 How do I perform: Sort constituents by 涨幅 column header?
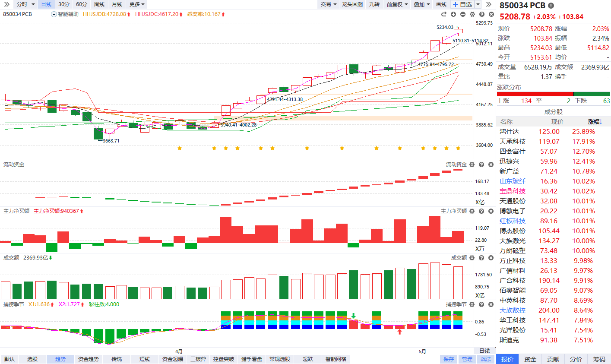click(x=595, y=122)
